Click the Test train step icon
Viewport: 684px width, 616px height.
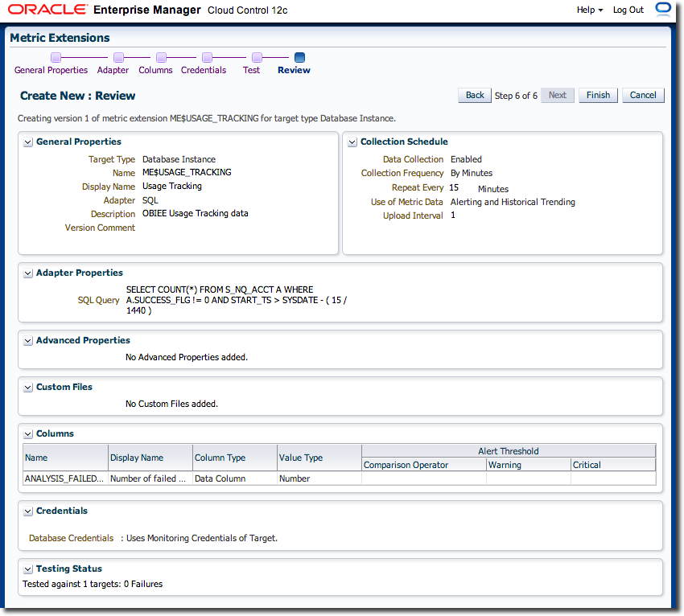click(257, 58)
